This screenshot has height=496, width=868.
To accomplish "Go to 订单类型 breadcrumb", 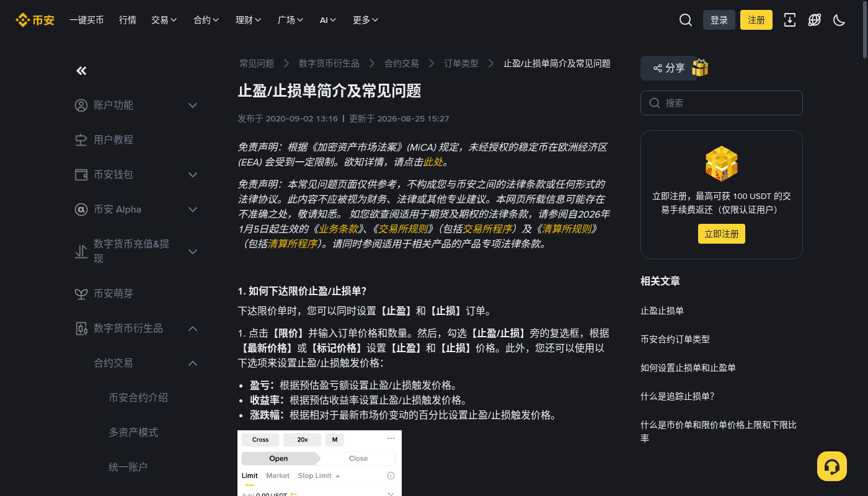I will coord(461,63).
